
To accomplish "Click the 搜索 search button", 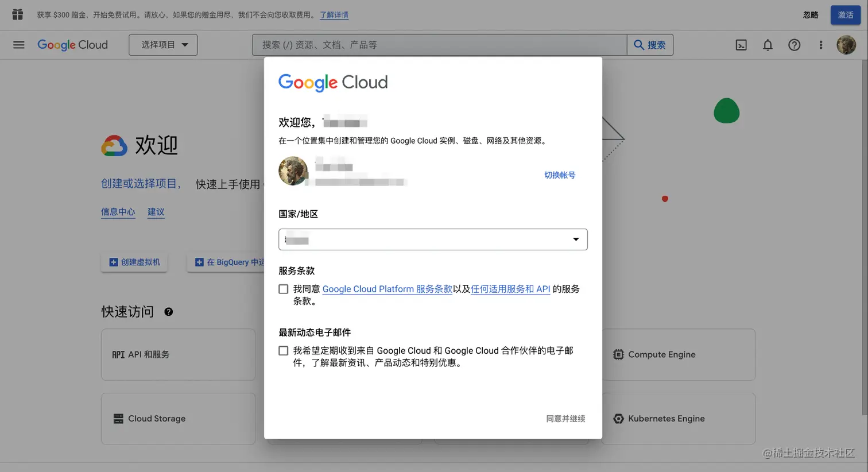I will [x=650, y=45].
